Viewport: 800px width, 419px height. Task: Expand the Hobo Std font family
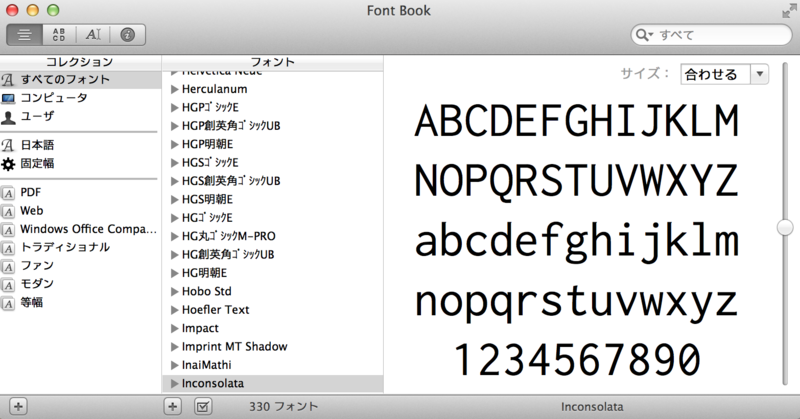pyautogui.click(x=174, y=292)
